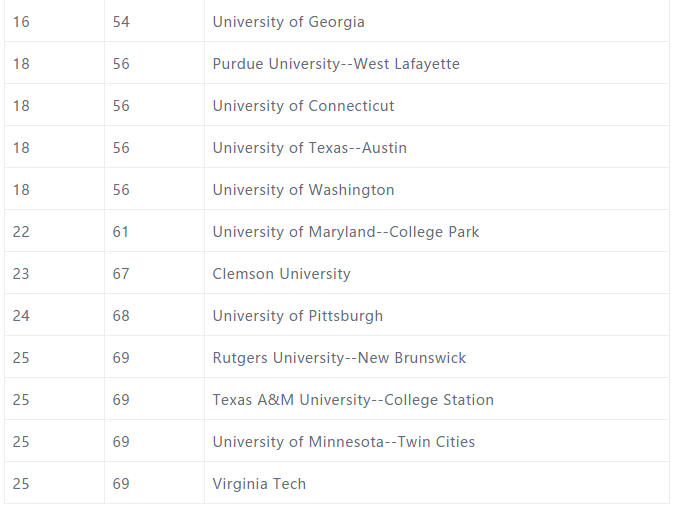Select the University of Pittsburgh row

337,316
